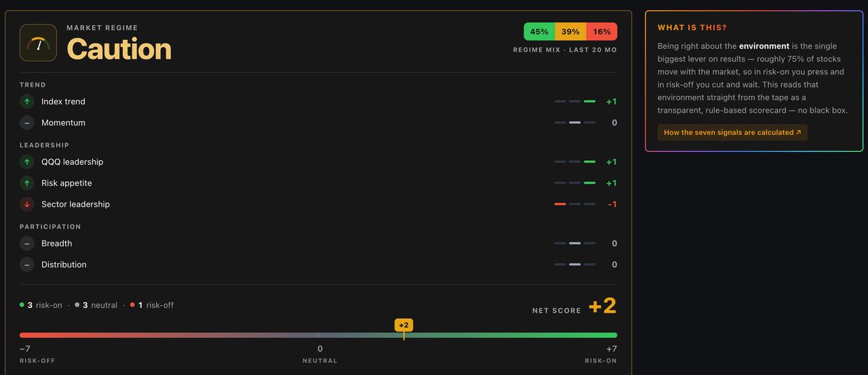Click the Sector leadership -1 score indicator

(x=612, y=204)
